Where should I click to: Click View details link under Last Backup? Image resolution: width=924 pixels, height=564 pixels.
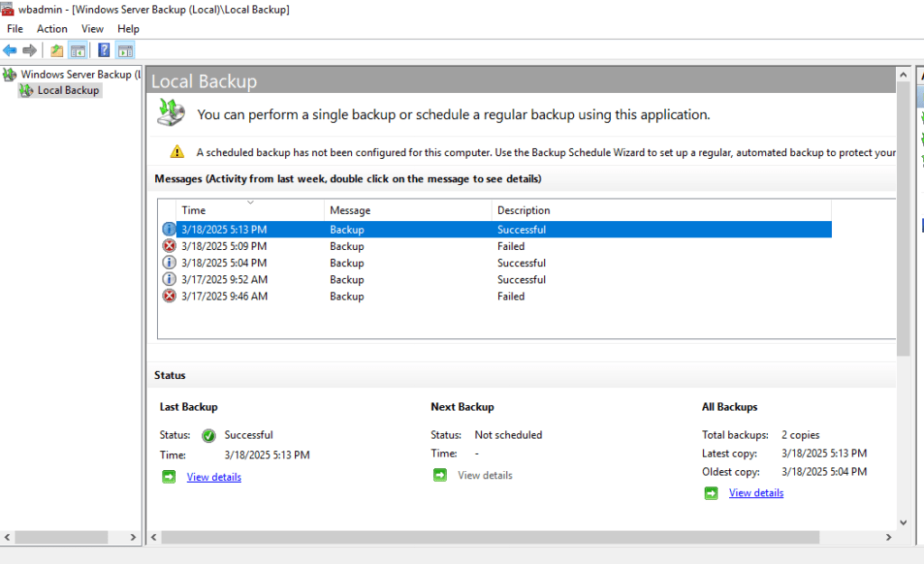[x=214, y=477]
